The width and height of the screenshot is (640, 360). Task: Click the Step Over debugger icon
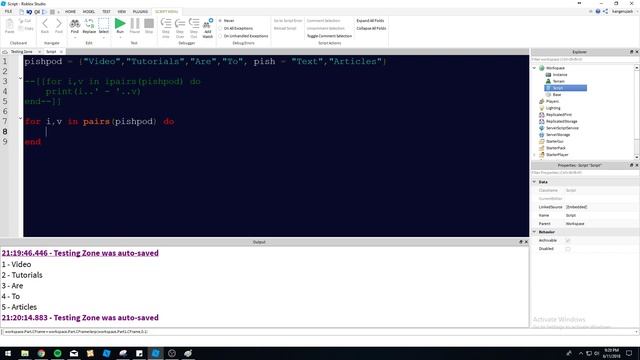pyautogui.click(x=180, y=23)
